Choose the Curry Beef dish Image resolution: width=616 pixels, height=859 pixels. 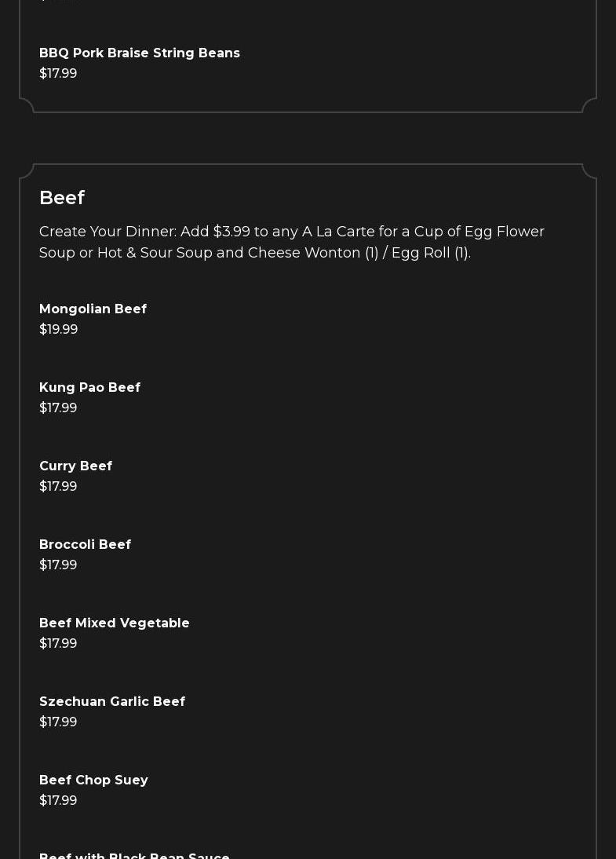75,466
